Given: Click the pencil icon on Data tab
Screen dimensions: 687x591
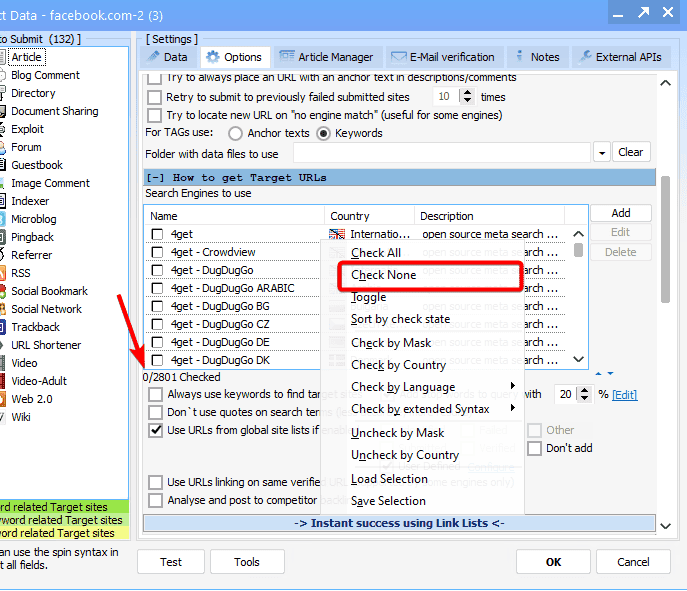Looking at the screenshot, I should click(x=153, y=57).
